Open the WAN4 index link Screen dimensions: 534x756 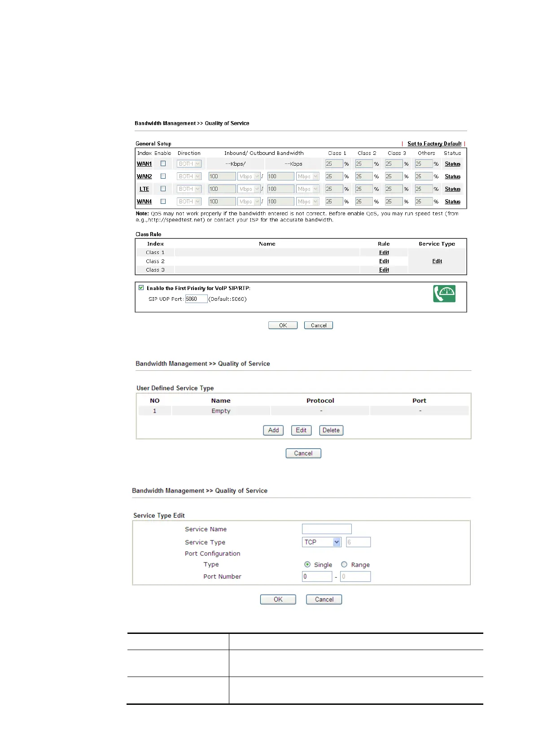(144, 202)
